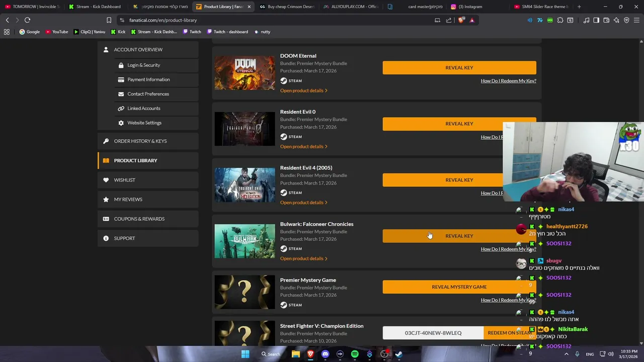
Task: Open the browser main menu icon
Action: 636,20
